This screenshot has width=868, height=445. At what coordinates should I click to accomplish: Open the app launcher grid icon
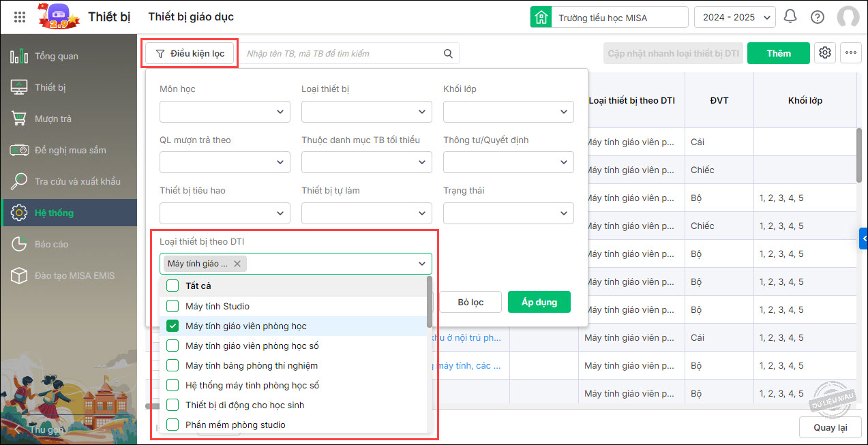pos(20,17)
